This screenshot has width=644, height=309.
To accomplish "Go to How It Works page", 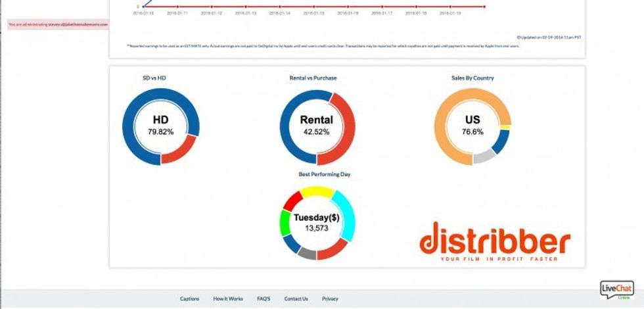I will (x=228, y=298).
